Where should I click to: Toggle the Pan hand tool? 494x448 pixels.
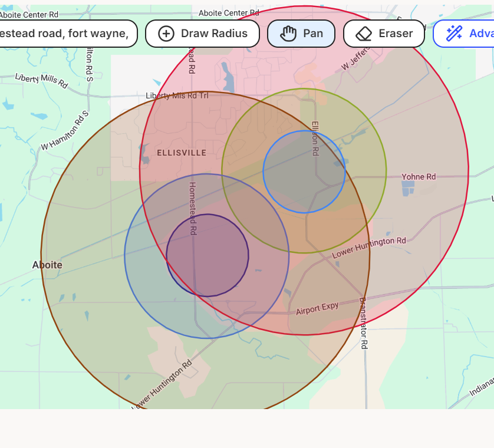coord(288,34)
